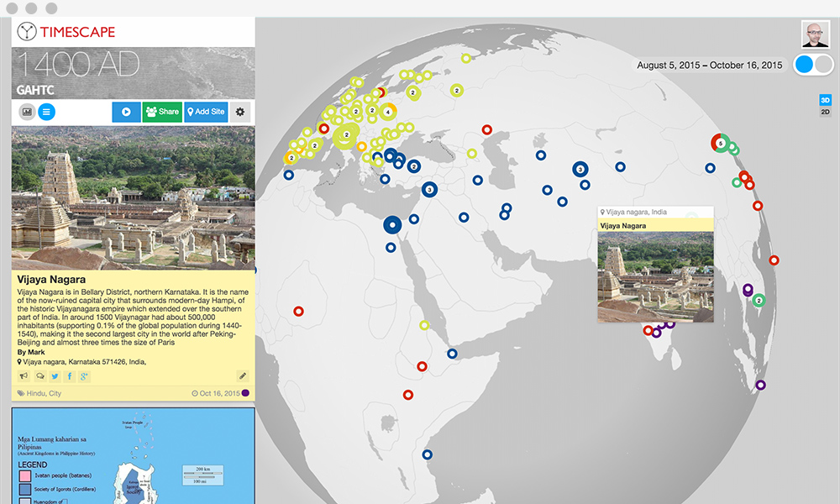Click the Oct 16, 2015 date
This screenshot has width=840, height=504.
point(219,393)
